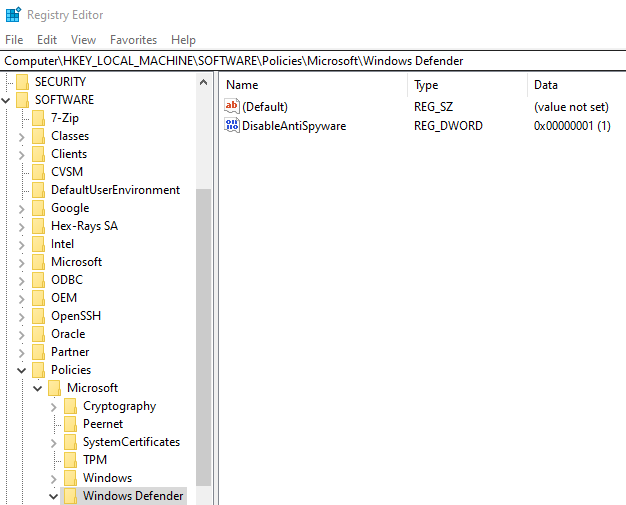Select the TPM folder icon
The height and width of the screenshot is (505, 626).
click(71, 460)
